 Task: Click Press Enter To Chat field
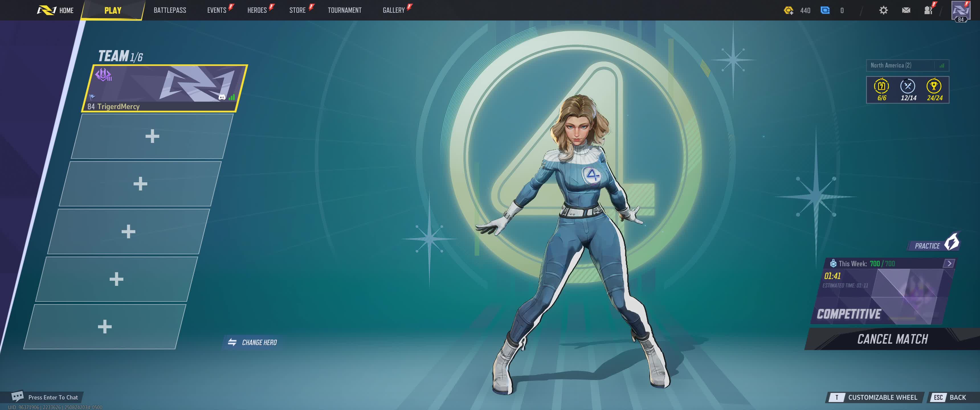53,397
